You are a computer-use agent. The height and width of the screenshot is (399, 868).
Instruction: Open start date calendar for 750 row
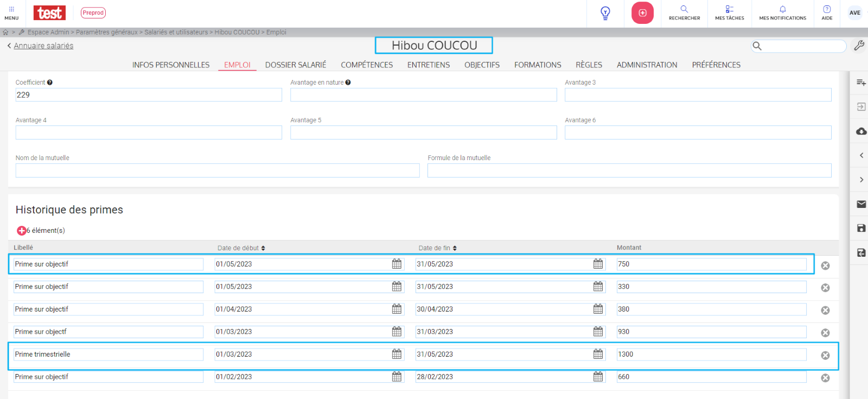tap(397, 264)
